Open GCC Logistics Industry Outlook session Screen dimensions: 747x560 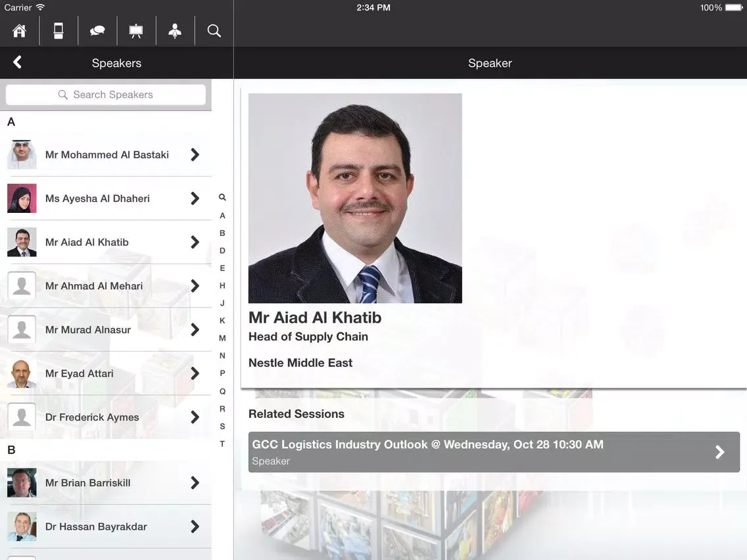[494, 452]
